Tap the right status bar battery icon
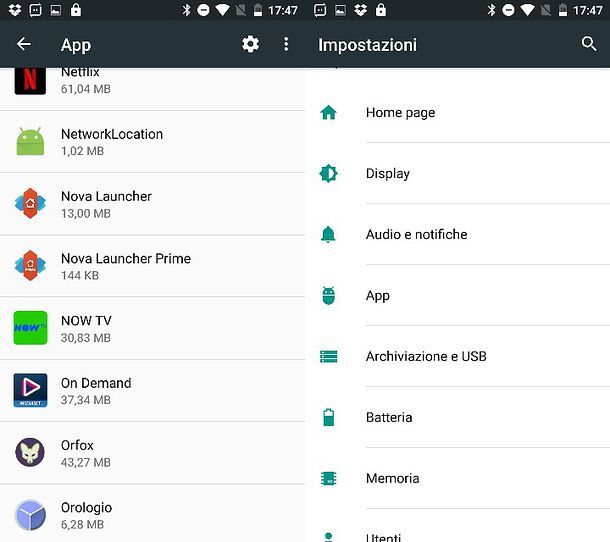The width and height of the screenshot is (610, 542). [x=563, y=10]
